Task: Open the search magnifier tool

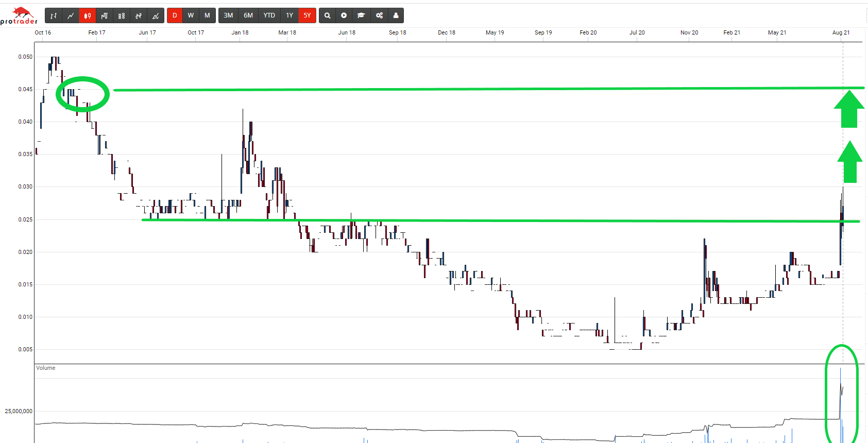Action: (x=327, y=15)
